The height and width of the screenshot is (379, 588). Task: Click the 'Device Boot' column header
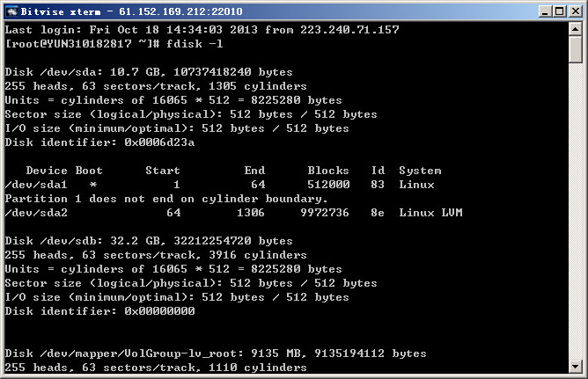[64, 171]
